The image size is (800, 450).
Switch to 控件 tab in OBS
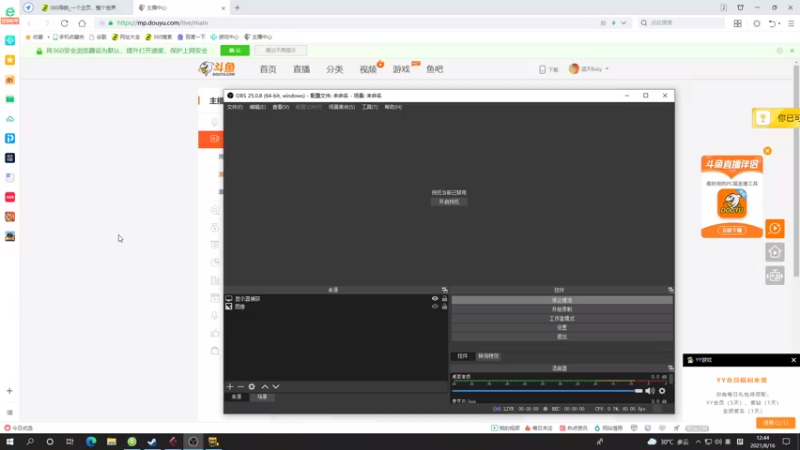462,356
